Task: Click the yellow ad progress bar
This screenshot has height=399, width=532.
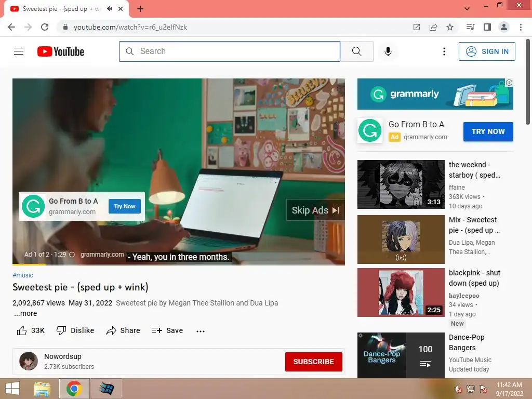Action: point(29,264)
